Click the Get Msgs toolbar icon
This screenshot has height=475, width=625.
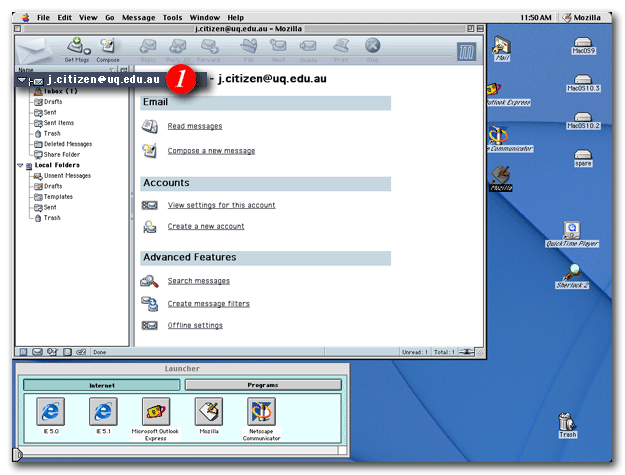coord(77,47)
